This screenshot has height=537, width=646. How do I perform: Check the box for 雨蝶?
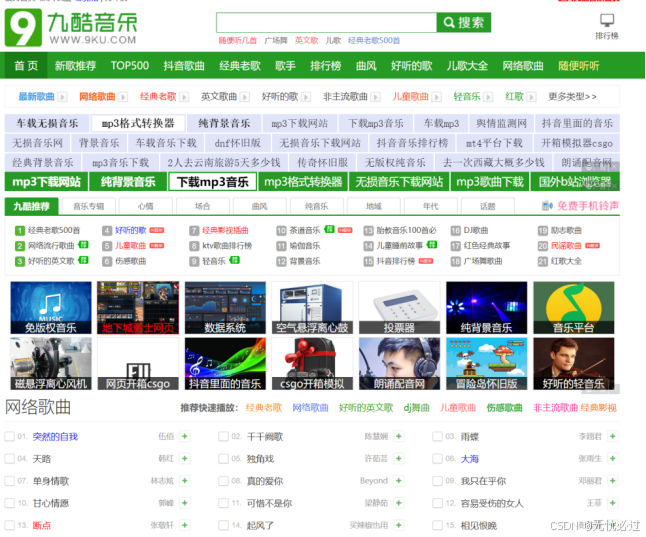[437, 436]
